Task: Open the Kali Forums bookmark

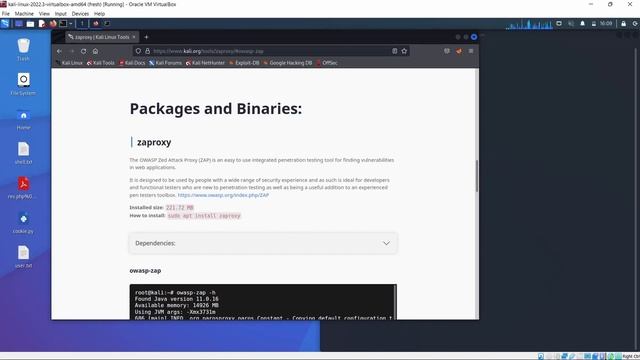Action: tap(165, 63)
